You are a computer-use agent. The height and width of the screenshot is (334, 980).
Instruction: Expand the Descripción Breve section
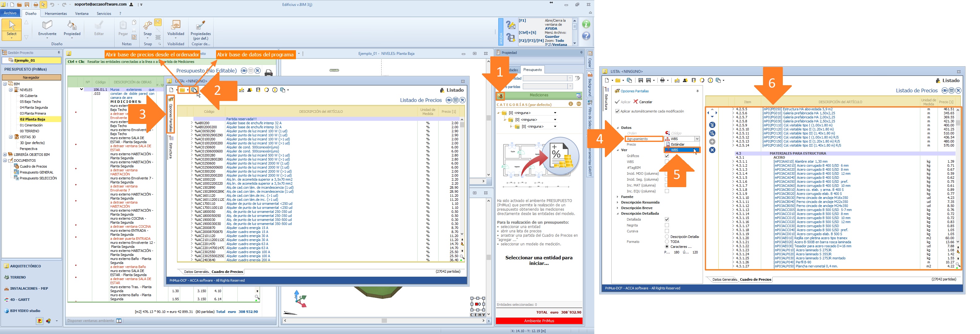pyautogui.click(x=617, y=208)
